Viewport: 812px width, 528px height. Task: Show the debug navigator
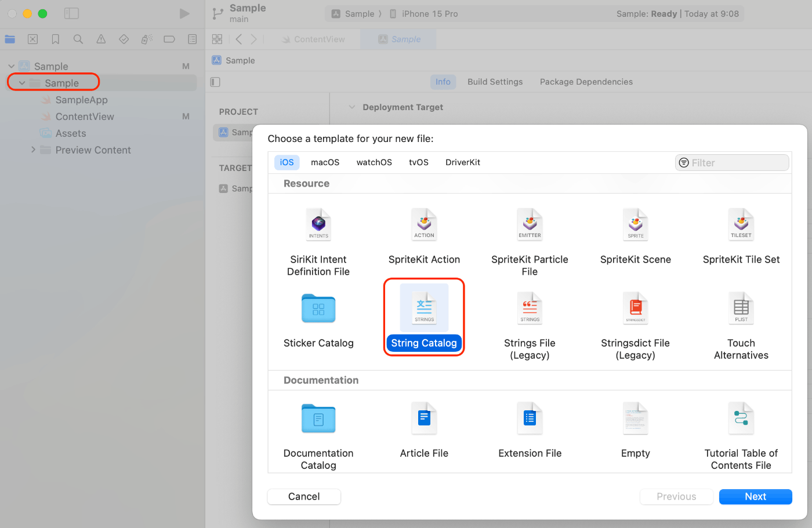coord(147,39)
